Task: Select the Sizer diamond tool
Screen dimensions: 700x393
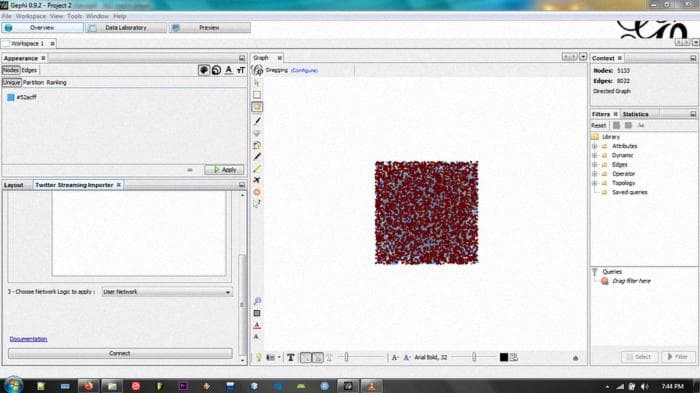Action: tap(257, 133)
